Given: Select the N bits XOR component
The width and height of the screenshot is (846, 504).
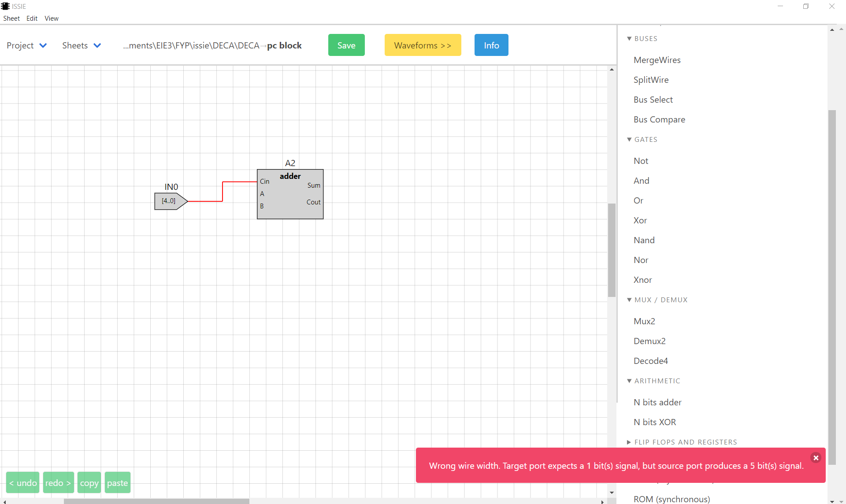Looking at the screenshot, I should 655,422.
